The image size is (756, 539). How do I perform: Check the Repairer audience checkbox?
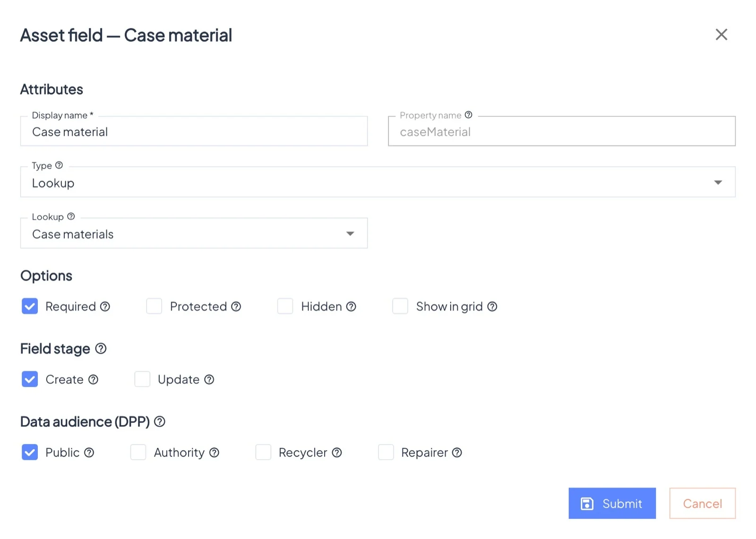(x=386, y=452)
